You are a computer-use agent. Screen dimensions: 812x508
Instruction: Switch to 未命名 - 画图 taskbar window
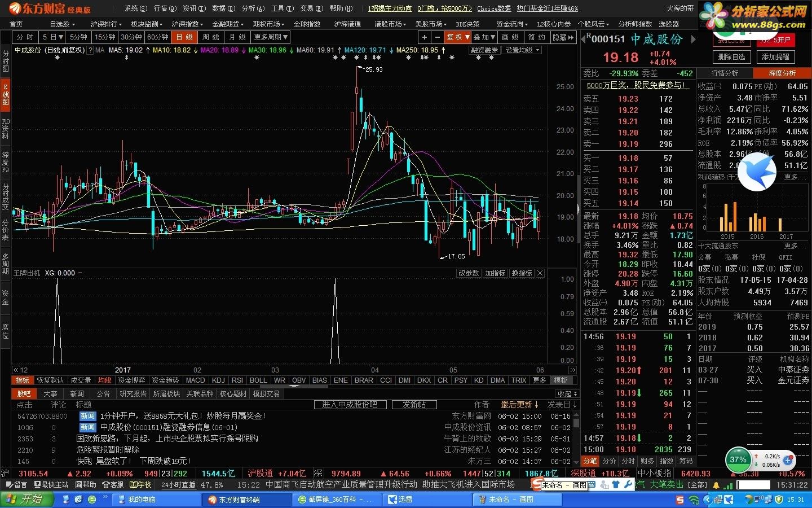coord(518,500)
